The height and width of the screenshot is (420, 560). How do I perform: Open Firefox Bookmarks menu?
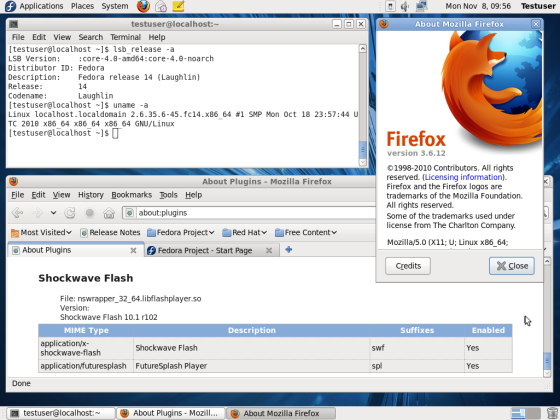point(131,195)
